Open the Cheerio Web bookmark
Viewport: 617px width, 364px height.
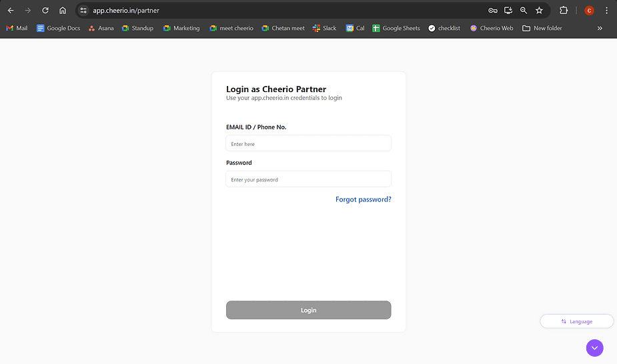[492, 28]
